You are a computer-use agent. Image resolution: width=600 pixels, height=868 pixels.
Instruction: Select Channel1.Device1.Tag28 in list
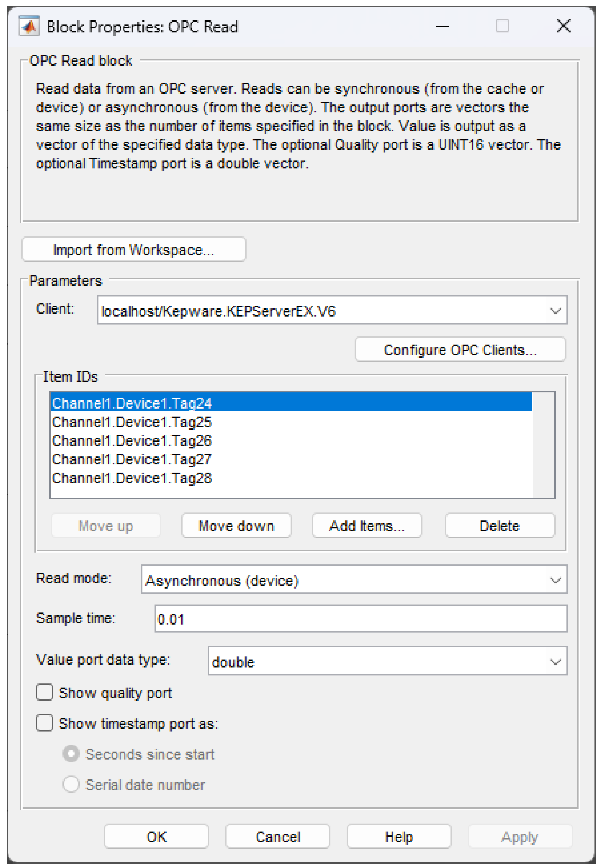132,478
